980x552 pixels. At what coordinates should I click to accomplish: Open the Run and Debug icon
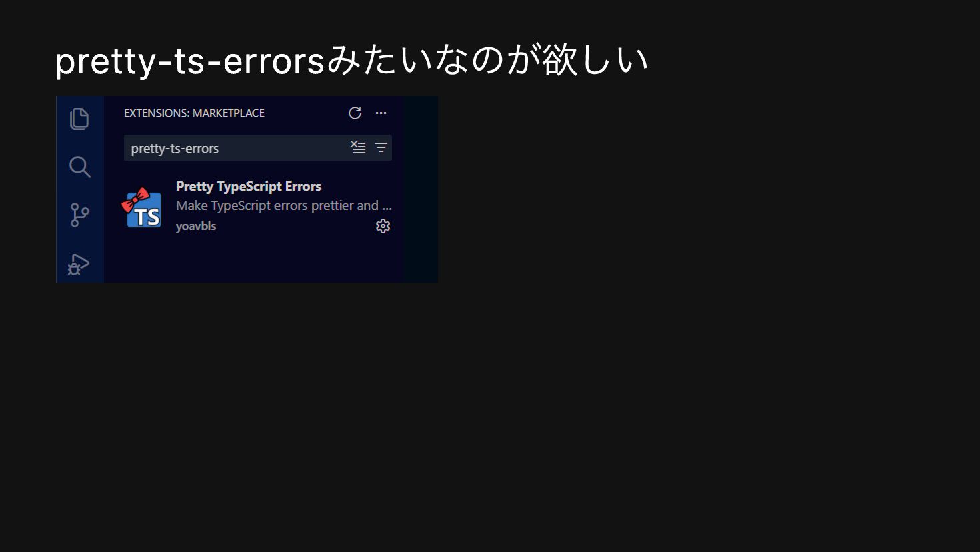coord(79,264)
